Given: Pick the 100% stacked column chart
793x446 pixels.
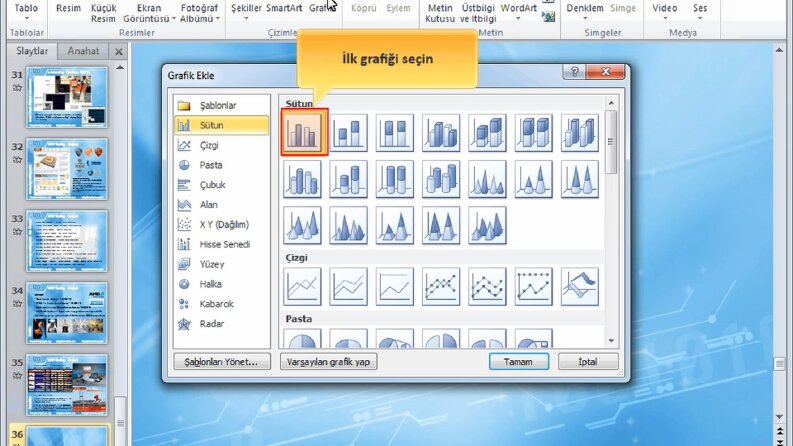Looking at the screenshot, I should click(x=394, y=132).
